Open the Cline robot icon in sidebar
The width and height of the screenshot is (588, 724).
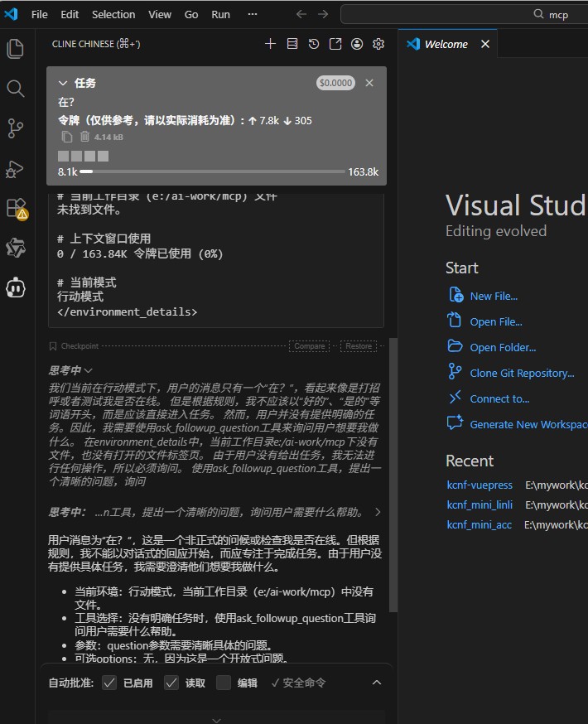point(16,287)
